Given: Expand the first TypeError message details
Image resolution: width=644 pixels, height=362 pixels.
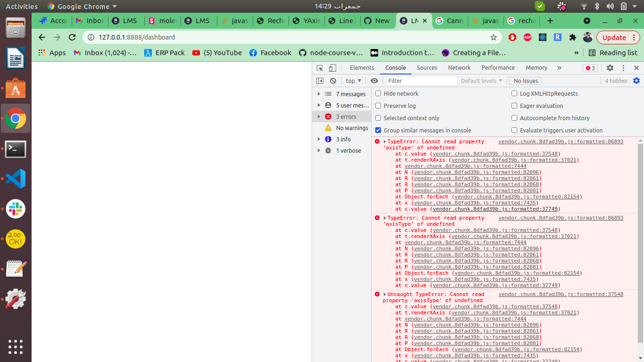Looking at the screenshot, I should click(x=384, y=141).
